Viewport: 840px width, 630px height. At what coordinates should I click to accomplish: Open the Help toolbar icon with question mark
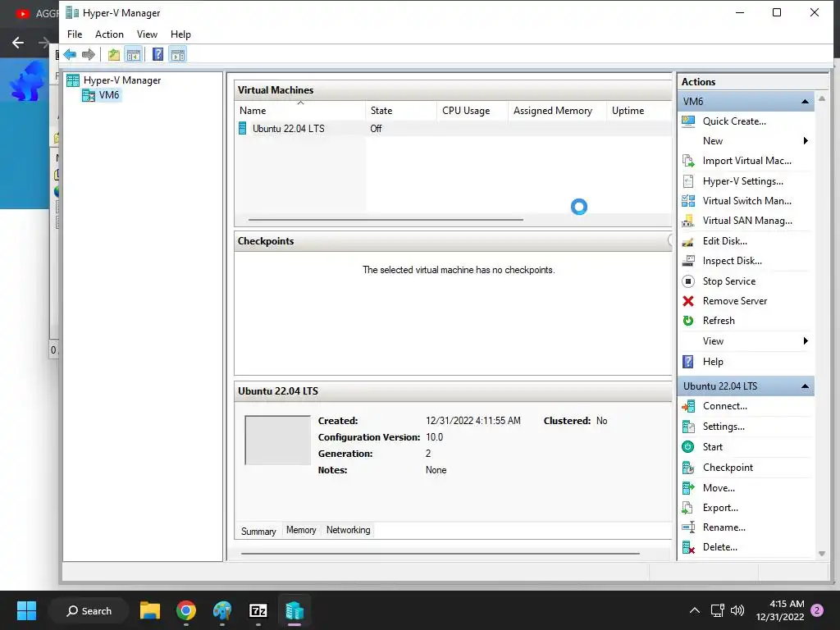coord(157,54)
